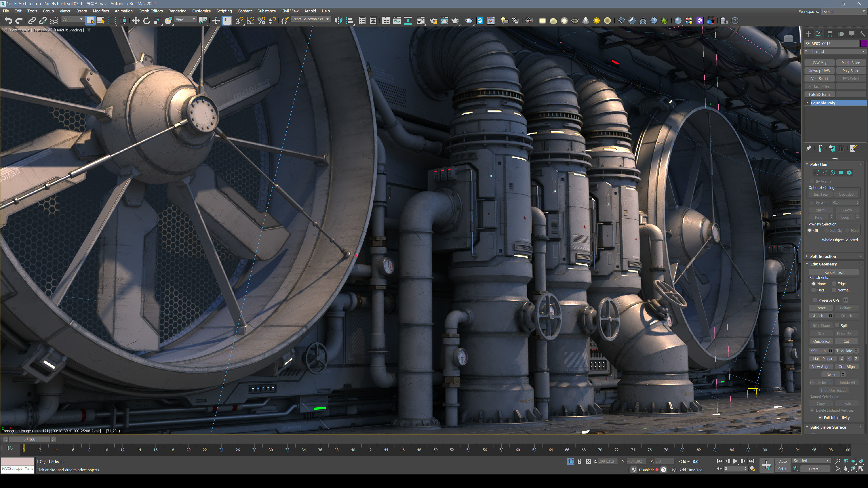Open the Graph Editors menu
868x488 pixels.
(150, 11)
